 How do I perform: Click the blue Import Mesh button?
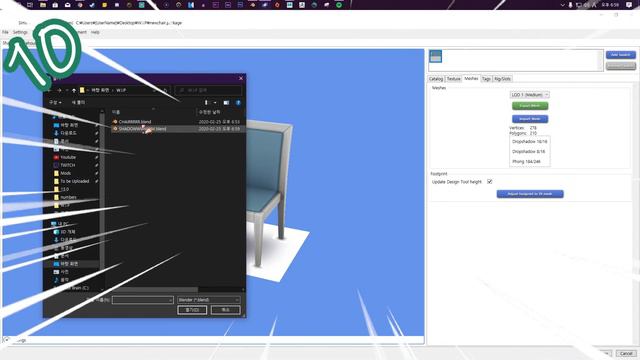coord(530,119)
